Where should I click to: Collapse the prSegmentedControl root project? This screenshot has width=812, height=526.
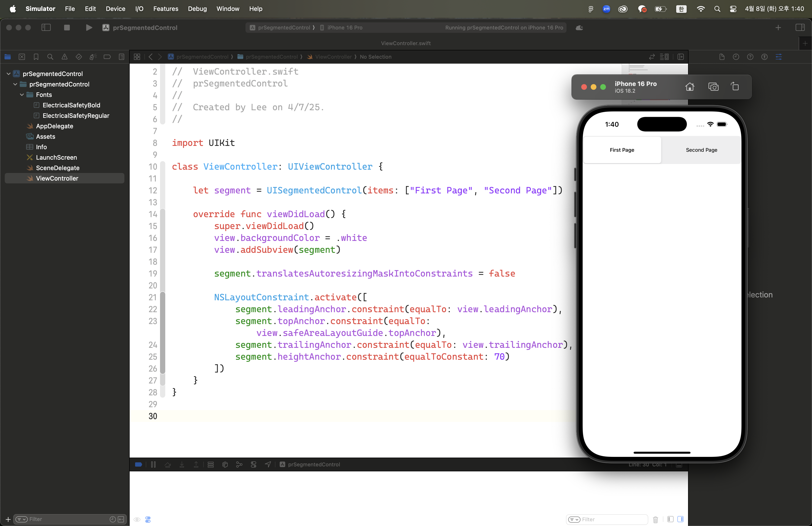(9, 74)
